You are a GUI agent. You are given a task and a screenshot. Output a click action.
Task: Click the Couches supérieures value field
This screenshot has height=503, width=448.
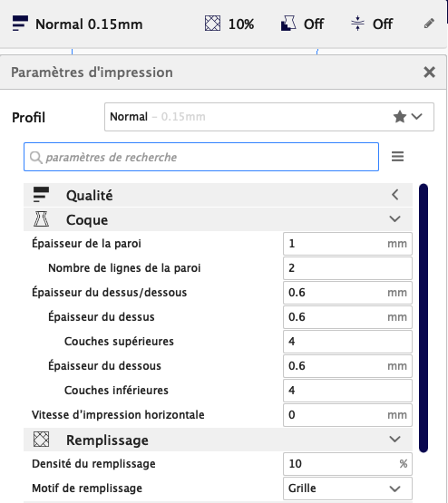[x=347, y=342]
